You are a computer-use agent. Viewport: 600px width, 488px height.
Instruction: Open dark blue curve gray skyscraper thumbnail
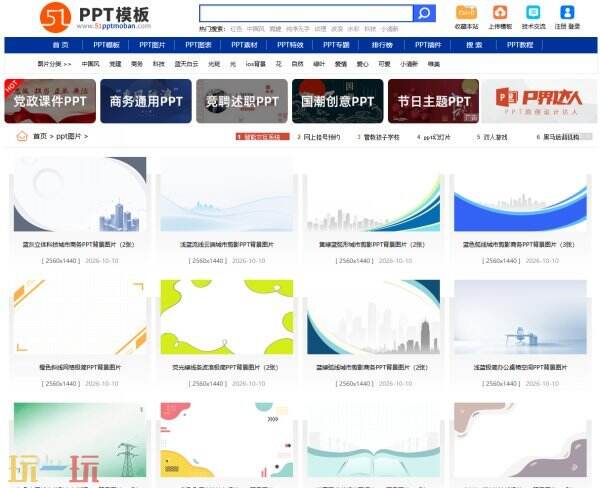(x=373, y=317)
